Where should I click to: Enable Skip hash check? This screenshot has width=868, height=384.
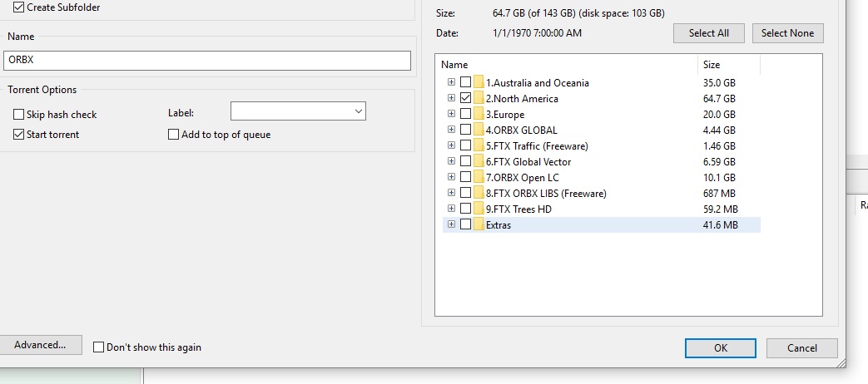click(19, 115)
